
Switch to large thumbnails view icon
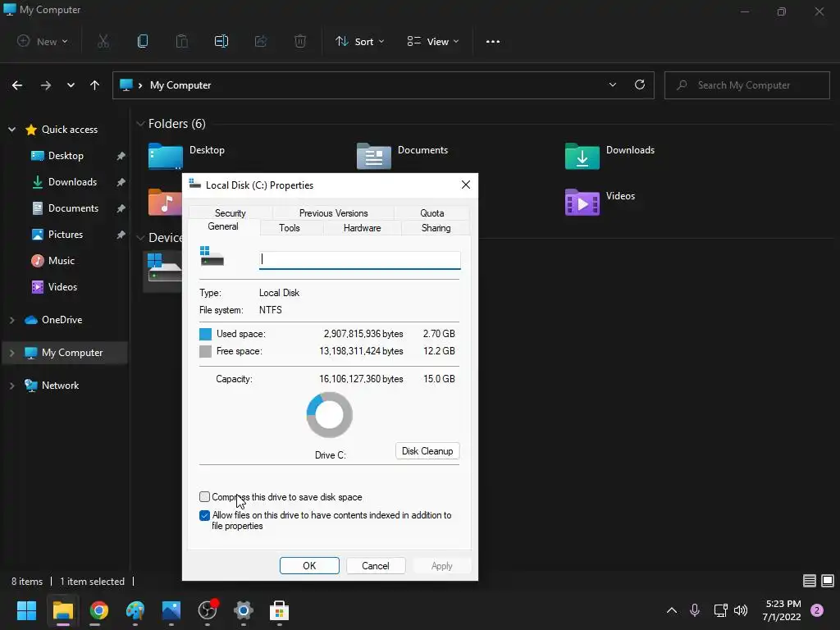pyautogui.click(x=828, y=581)
